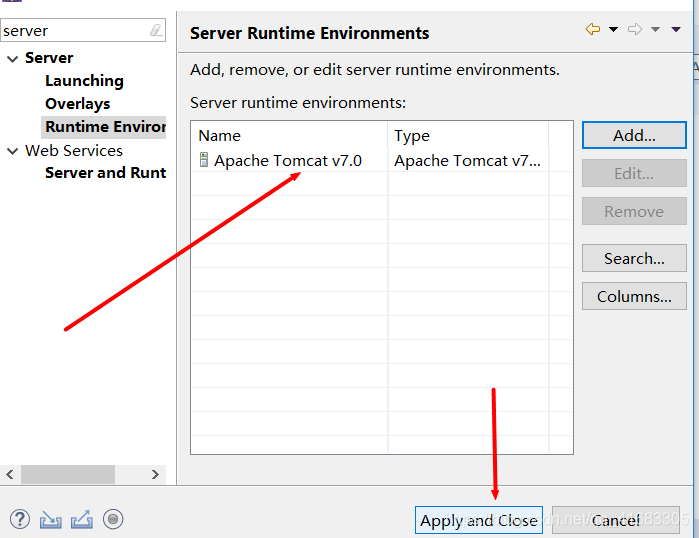The width and height of the screenshot is (699, 538).
Task: Select the Web Services tree item label
Action: pos(74,151)
